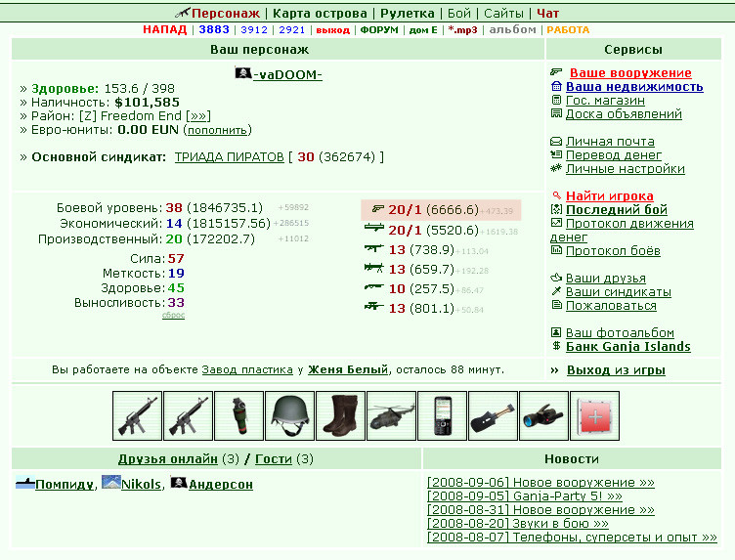Screen dimensions: 735x560
Task: Open Ваш фотоальбом link
Action: 620,333
